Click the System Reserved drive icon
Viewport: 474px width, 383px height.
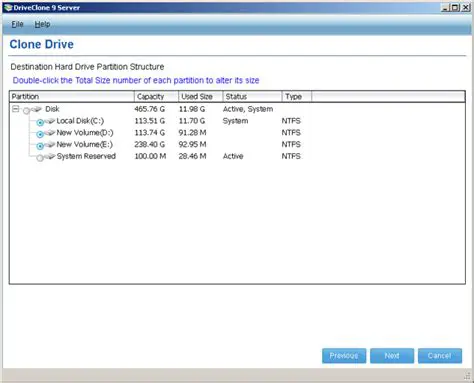(50, 156)
